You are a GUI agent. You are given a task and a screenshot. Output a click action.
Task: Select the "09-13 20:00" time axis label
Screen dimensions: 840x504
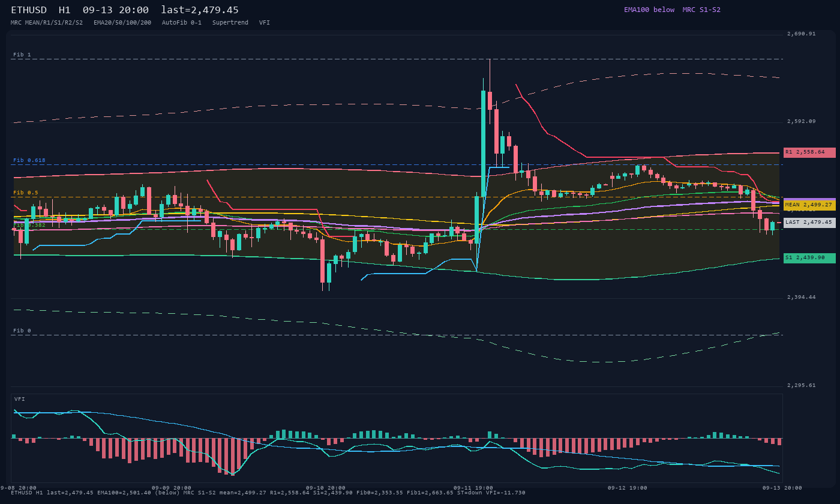tap(782, 488)
